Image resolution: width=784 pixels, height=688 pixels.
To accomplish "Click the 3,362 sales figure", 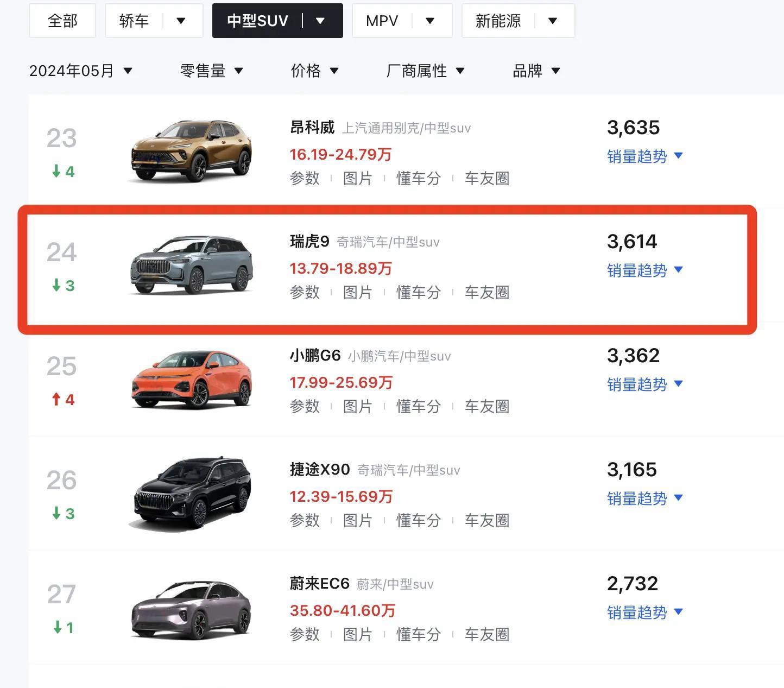I will coord(633,356).
